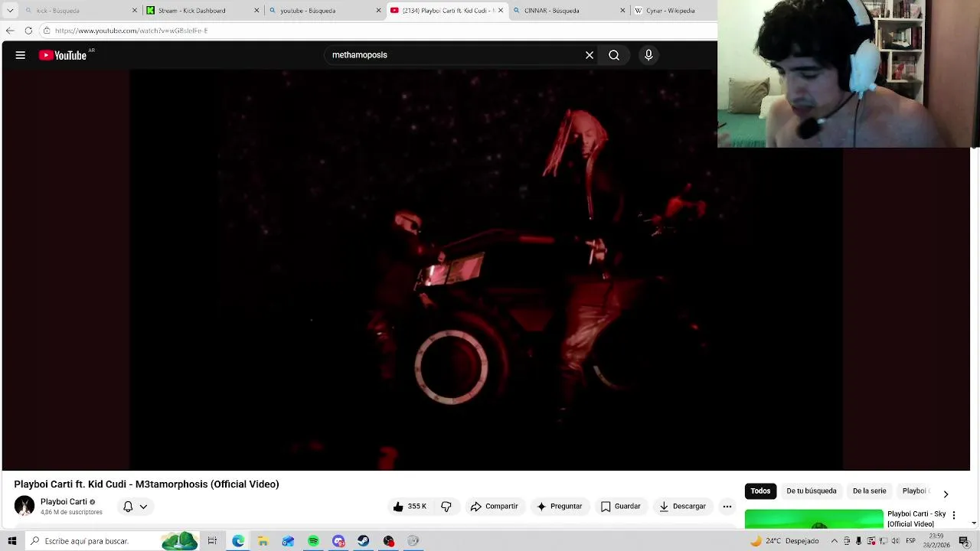Select the De la serie chip
Viewport: 980px width, 551px height.
click(x=869, y=491)
